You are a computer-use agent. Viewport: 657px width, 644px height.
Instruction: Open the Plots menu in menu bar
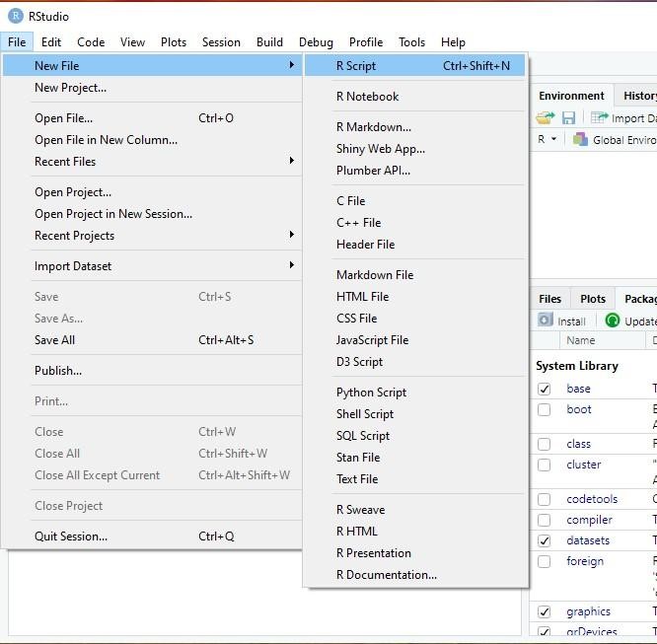174,42
